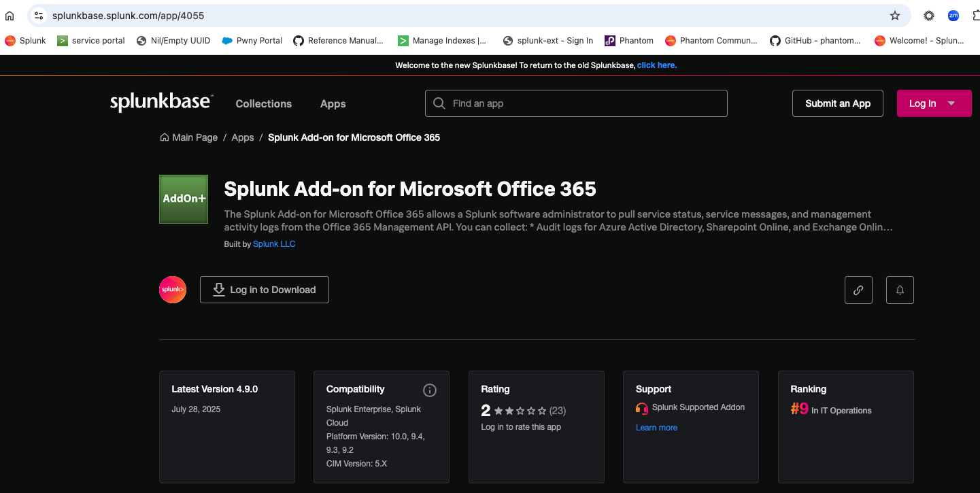Click 'Splunk Supported Addon' text

698,407
